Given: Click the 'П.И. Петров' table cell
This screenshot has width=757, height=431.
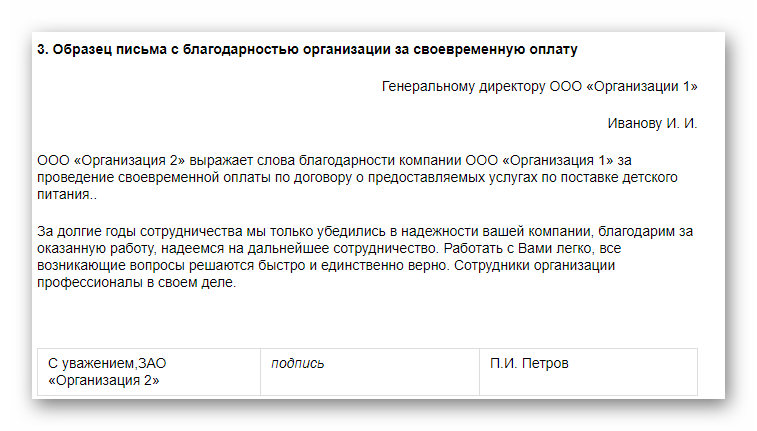Looking at the screenshot, I should coord(529,364).
